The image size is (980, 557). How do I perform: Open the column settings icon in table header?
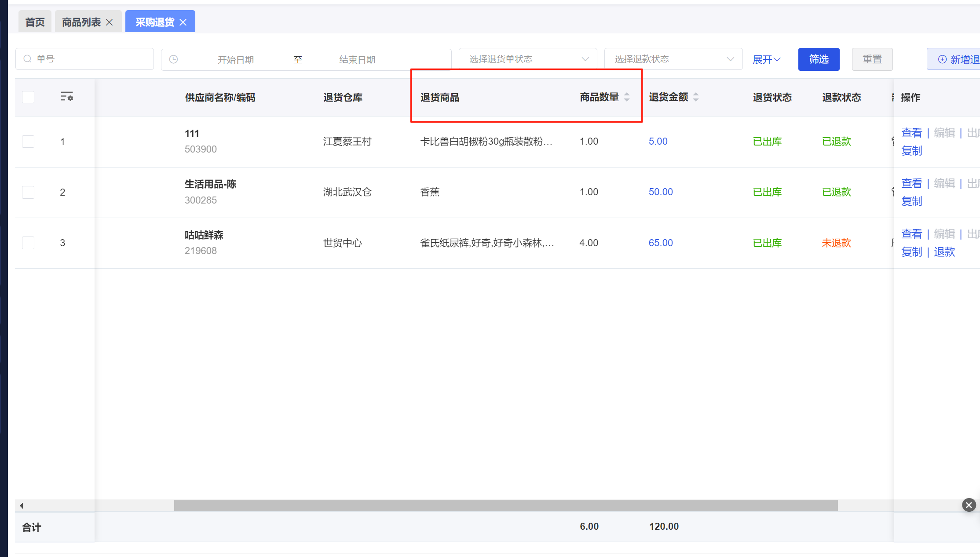(66, 97)
